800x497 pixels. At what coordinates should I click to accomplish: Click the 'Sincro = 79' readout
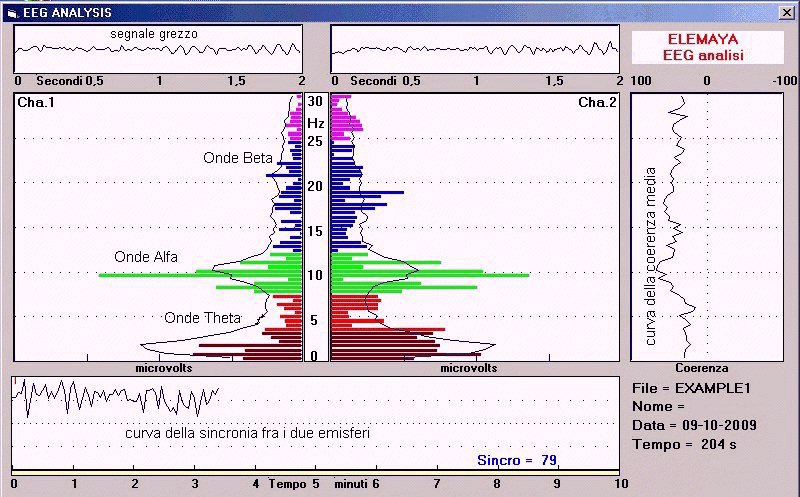[x=516, y=460]
